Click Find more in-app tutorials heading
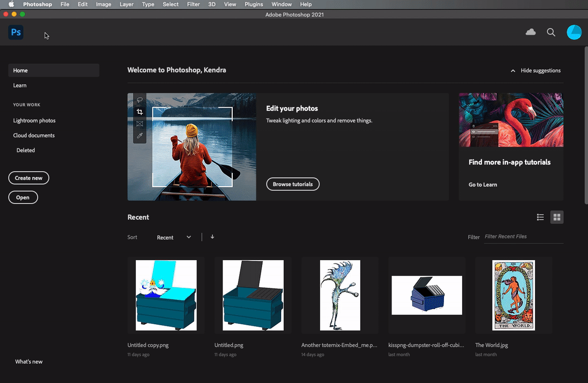This screenshot has height=383, width=588. click(x=510, y=162)
